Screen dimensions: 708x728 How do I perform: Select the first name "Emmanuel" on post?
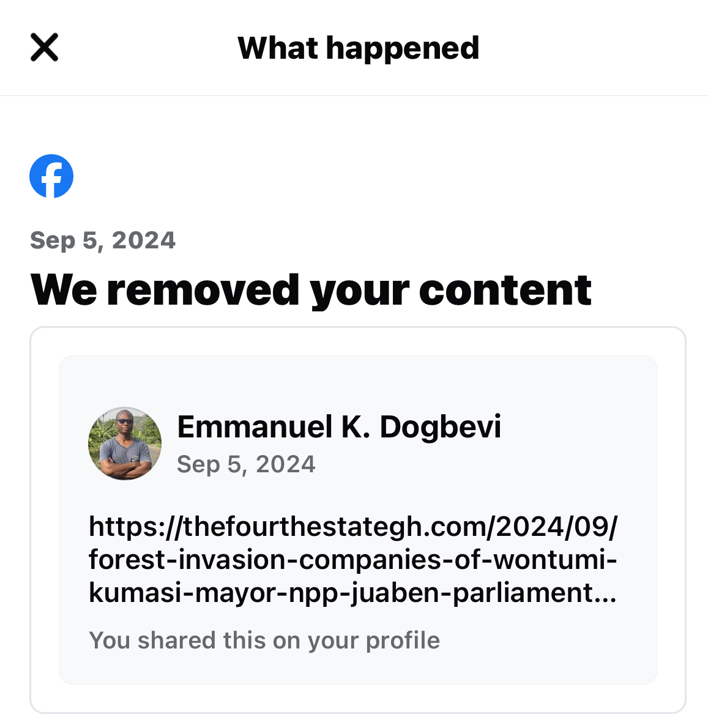[255, 426]
